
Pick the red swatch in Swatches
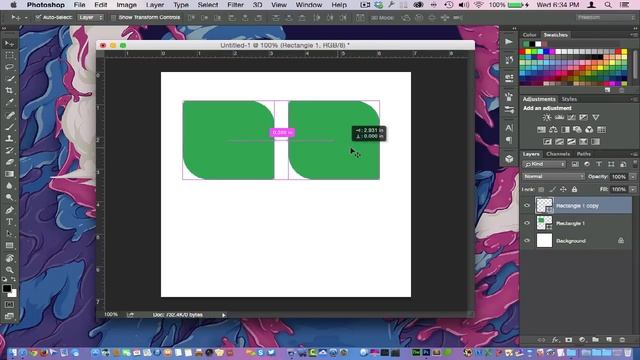click(522, 52)
